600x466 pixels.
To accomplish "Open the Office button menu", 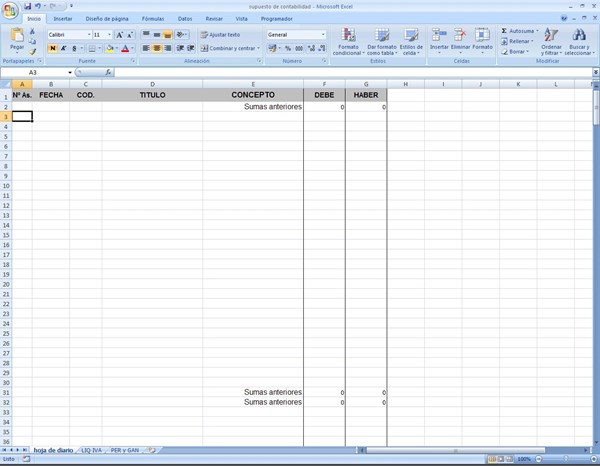I will 10,10.
